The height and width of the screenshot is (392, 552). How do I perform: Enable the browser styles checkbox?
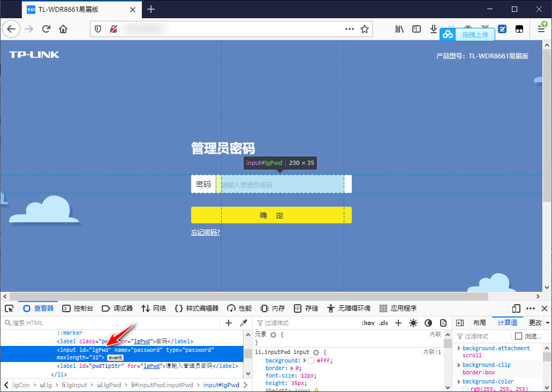(518, 336)
